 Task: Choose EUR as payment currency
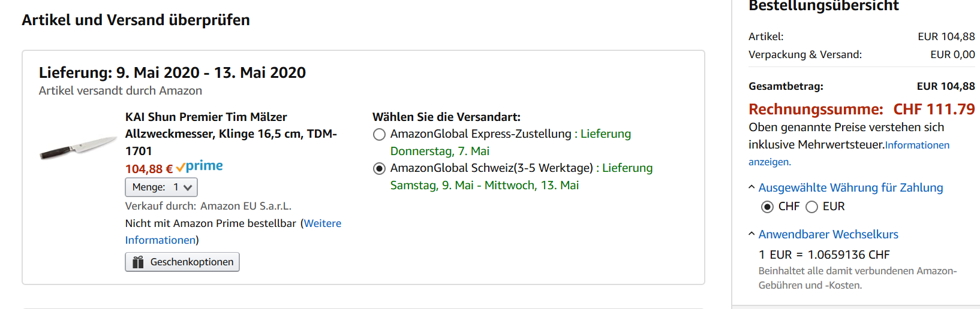pos(811,207)
